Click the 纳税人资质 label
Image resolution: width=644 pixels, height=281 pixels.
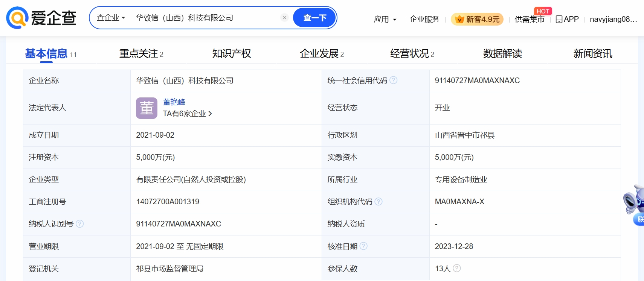(x=346, y=224)
